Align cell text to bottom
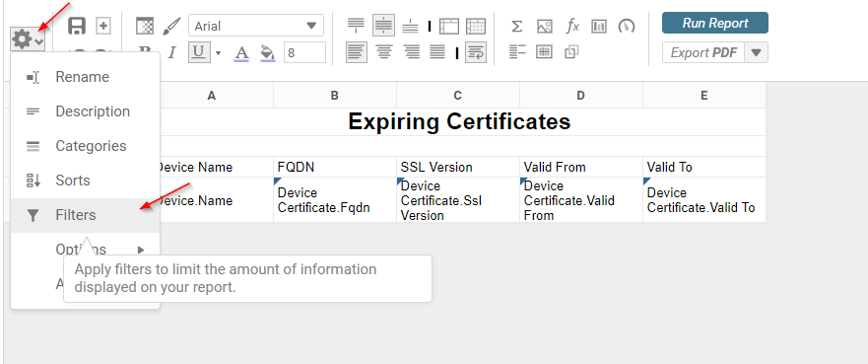Image resolution: width=868 pixels, height=364 pixels. point(410,26)
